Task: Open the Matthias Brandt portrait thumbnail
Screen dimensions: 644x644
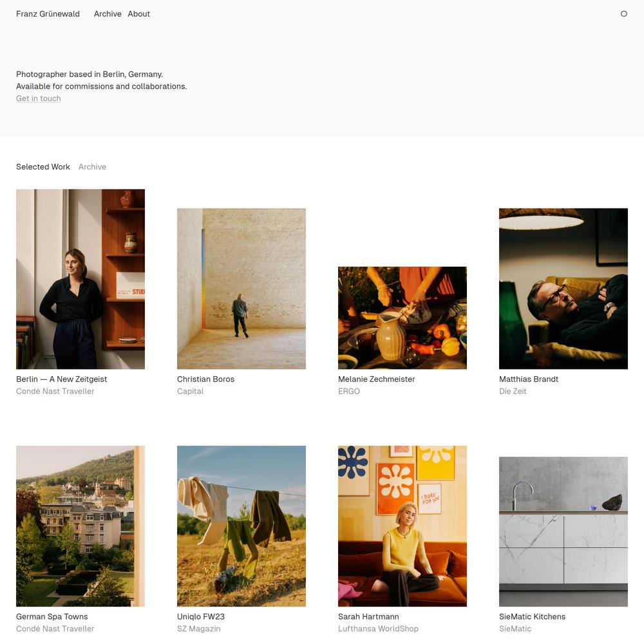Action: click(563, 289)
